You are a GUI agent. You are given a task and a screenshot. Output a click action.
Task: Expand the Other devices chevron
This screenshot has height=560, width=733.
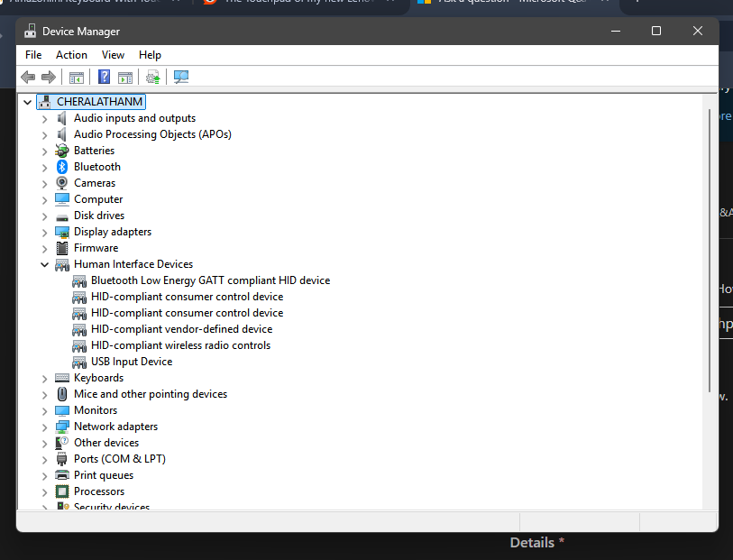(x=44, y=444)
